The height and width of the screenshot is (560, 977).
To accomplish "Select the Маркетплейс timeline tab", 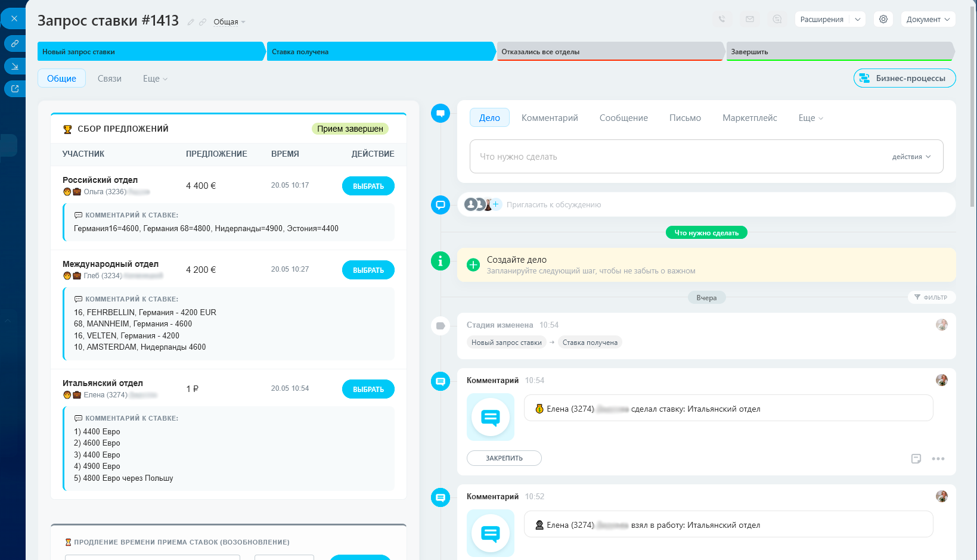I will [750, 118].
